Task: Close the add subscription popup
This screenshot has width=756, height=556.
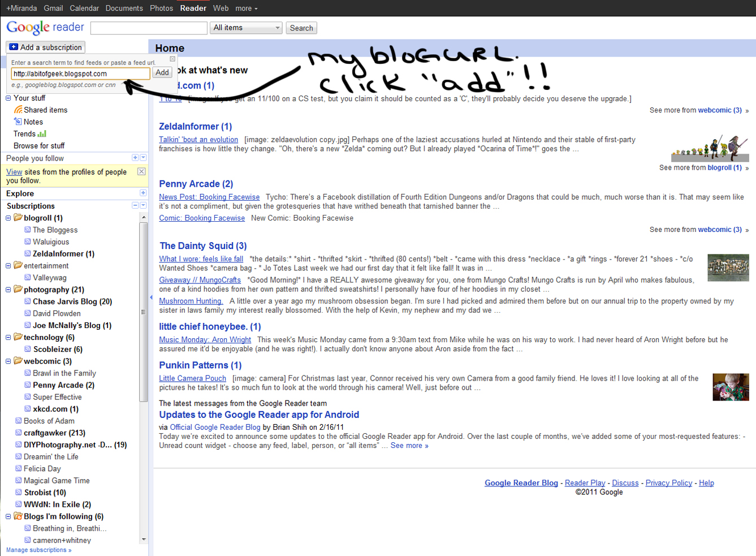Action: coord(172,59)
